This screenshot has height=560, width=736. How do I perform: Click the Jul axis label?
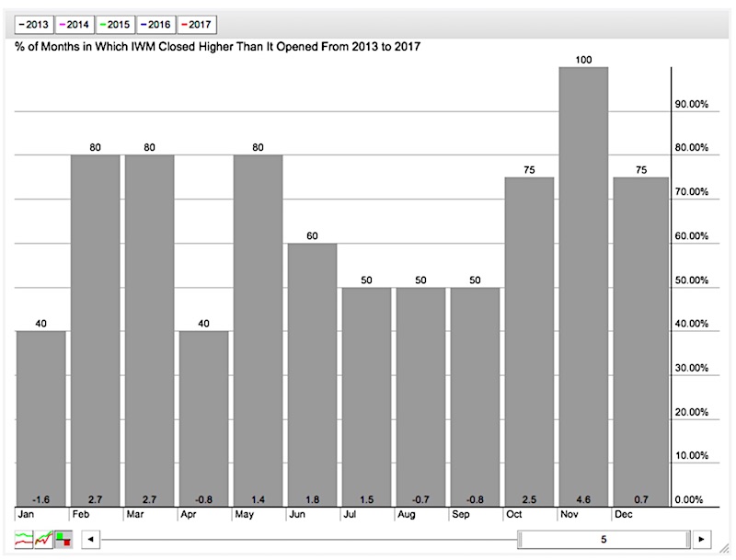click(x=350, y=515)
